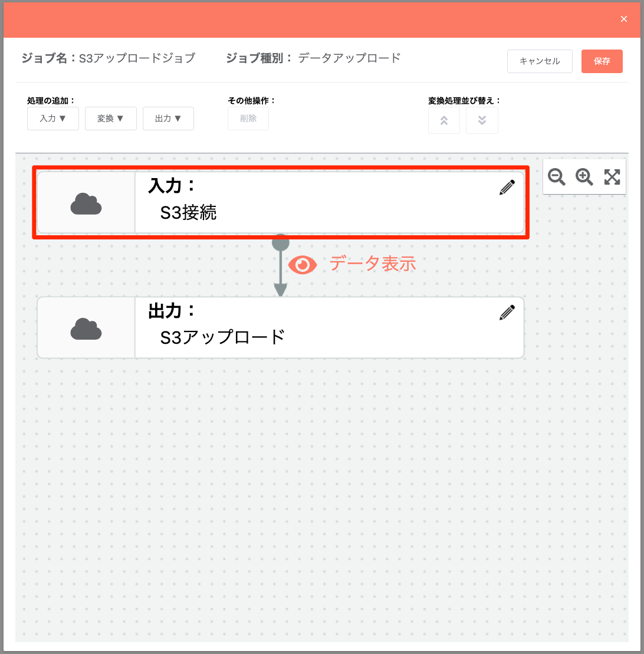
Task: Click the 保存 button
Action: (x=602, y=61)
